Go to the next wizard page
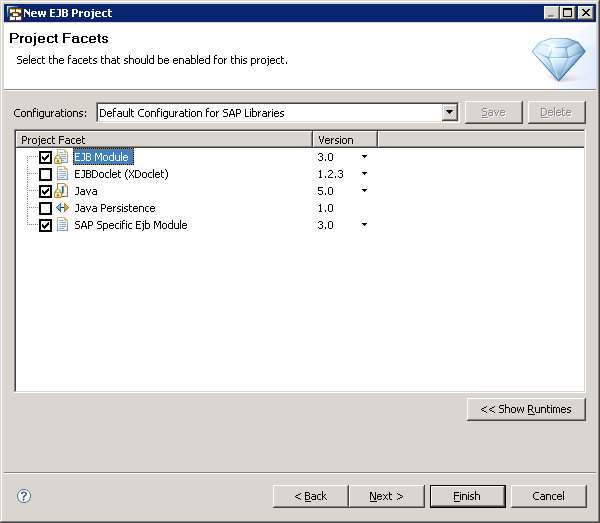 386,496
